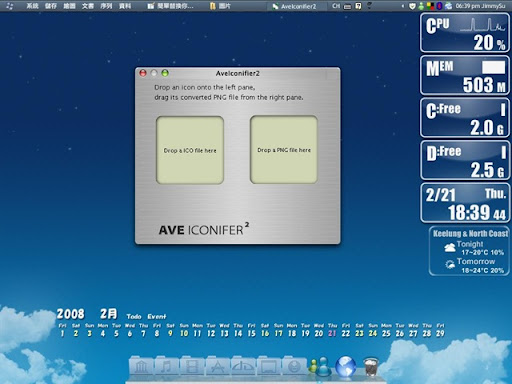Image resolution: width=512 pixels, height=384 pixels.
Task: Click the CPU 20% monitor widget
Action: click(465, 33)
